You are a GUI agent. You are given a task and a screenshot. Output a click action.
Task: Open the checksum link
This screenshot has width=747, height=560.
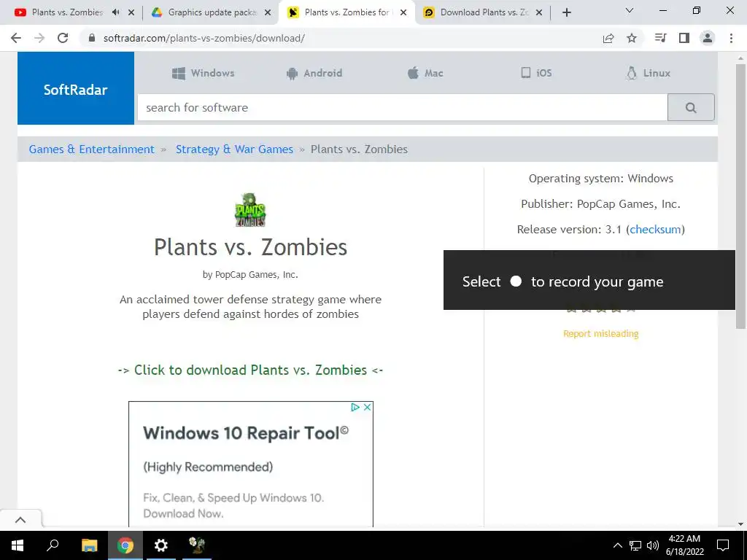(655, 230)
